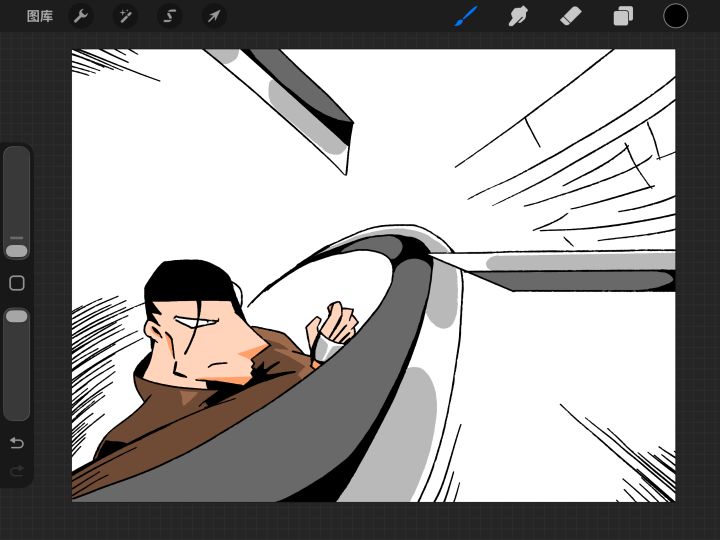Screen dimensions: 720x540
Task: Select the Brush tool
Action: pos(466,16)
